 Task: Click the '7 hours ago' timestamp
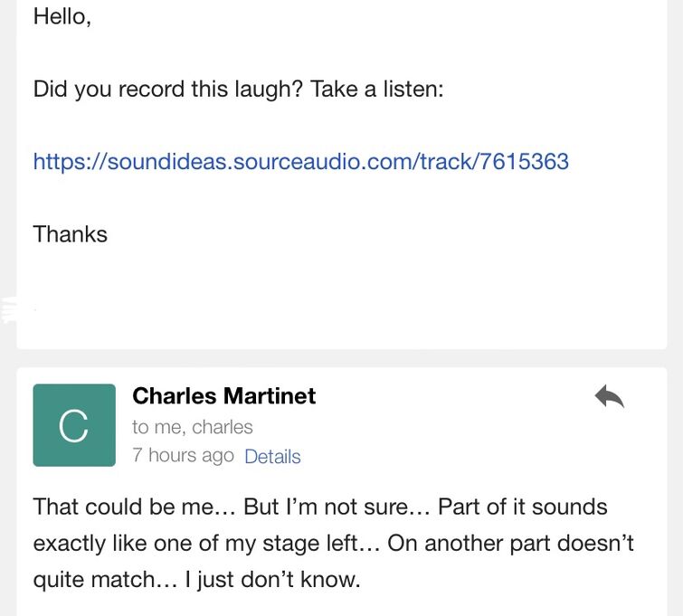point(183,456)
